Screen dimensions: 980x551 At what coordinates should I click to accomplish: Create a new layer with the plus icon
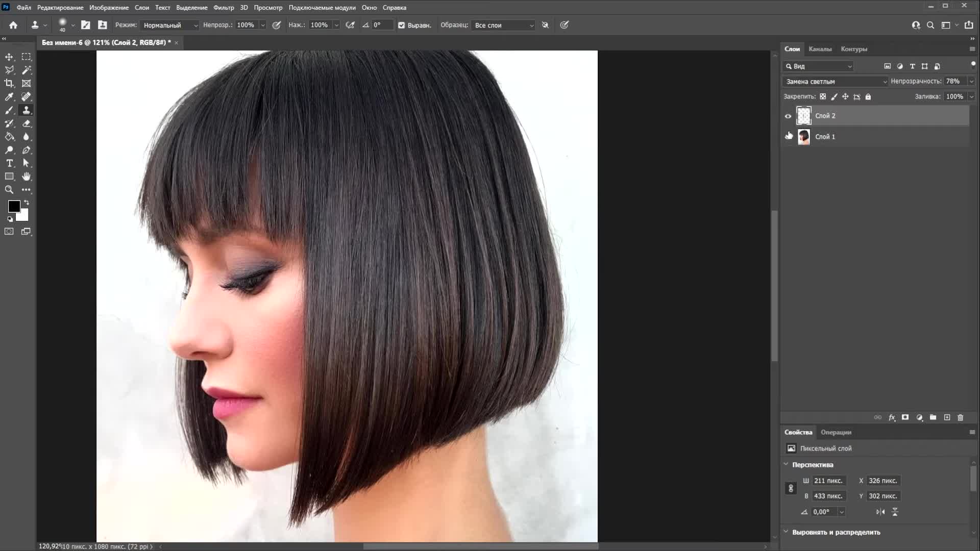(x=947, y=417)
